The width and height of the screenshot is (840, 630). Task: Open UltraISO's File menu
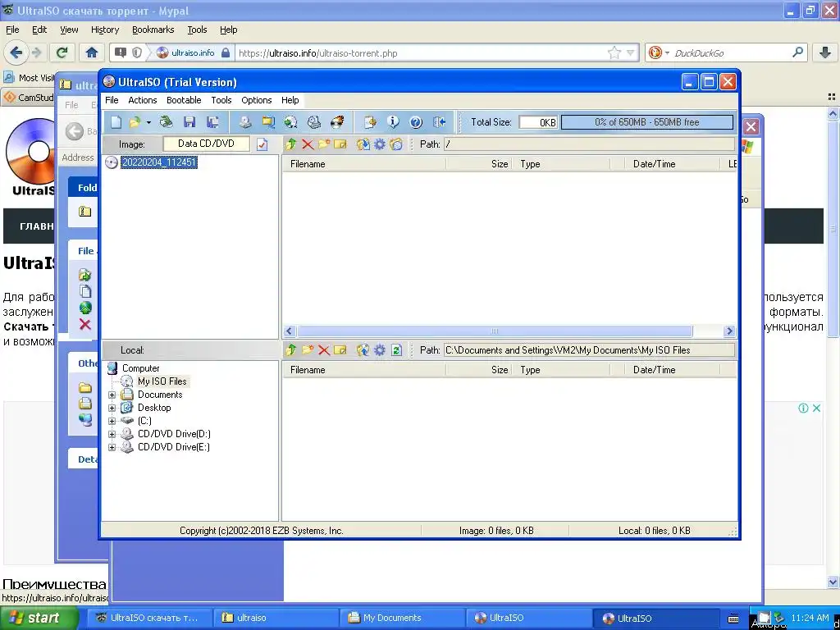point(112,100)
